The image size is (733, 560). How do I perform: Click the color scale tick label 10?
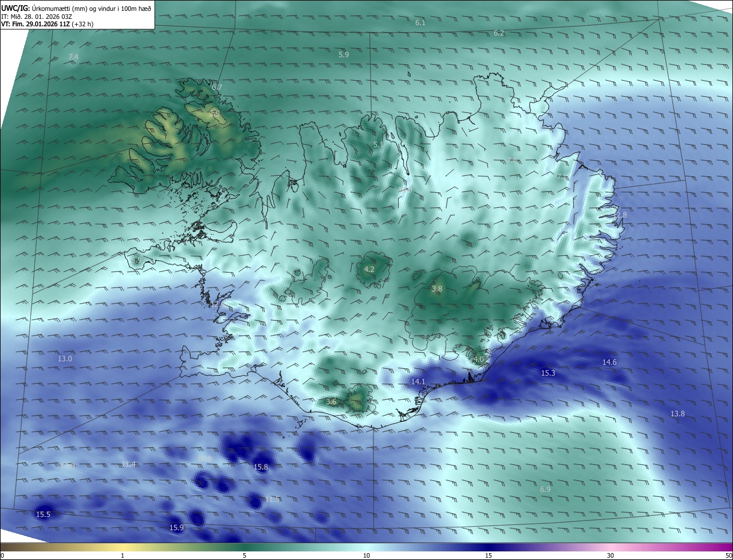point(366,555)
